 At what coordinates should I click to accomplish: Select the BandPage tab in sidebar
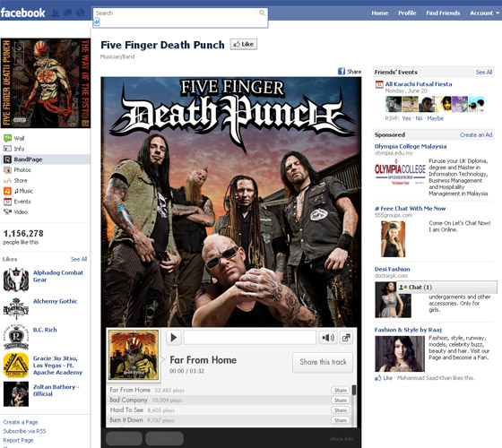pyautogui.click(x=45, y=159)
